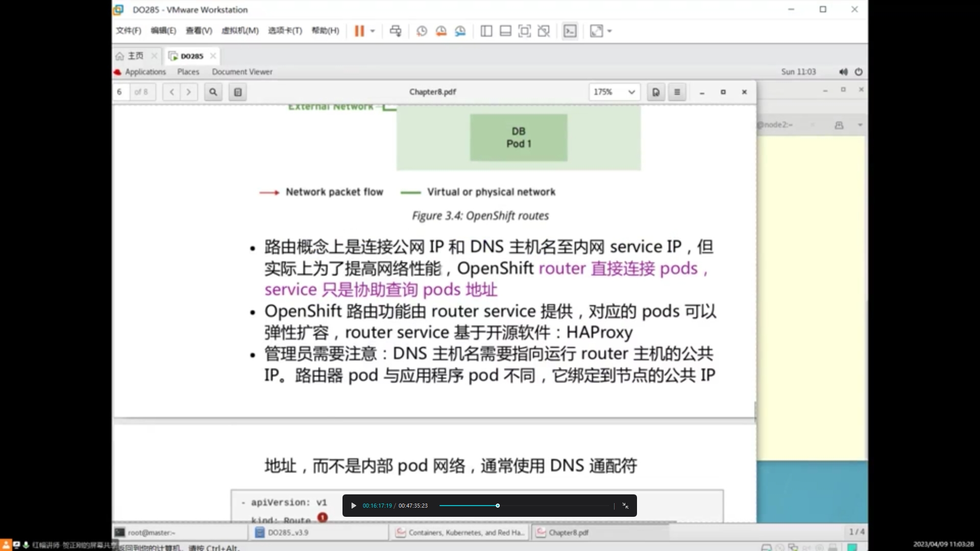Click the terminal new-tab icon beside node2

coord(839,125)
